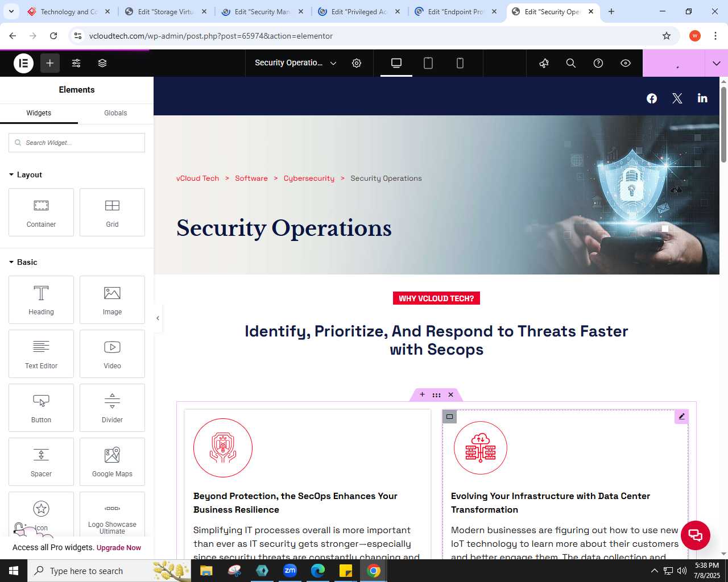The height and width of the screenshot is (582, 728).
Task: Select the Button widget
Action: (41, 408)
